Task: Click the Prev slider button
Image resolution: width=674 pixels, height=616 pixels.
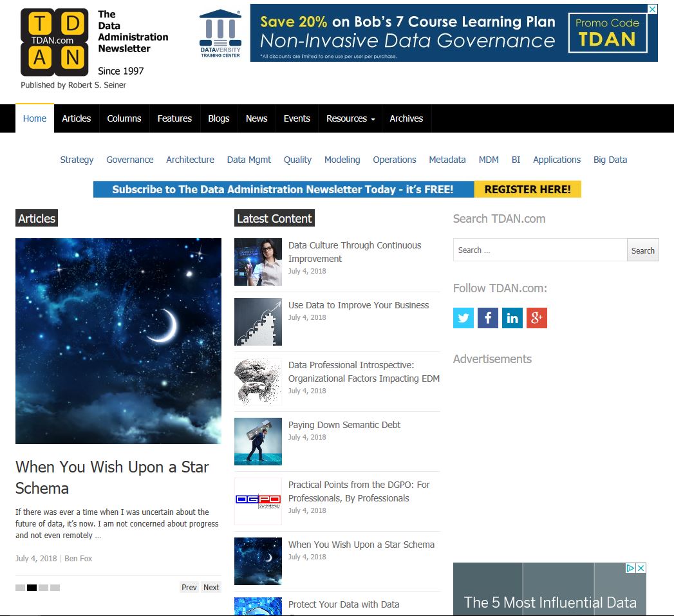Action: point(189,587)
